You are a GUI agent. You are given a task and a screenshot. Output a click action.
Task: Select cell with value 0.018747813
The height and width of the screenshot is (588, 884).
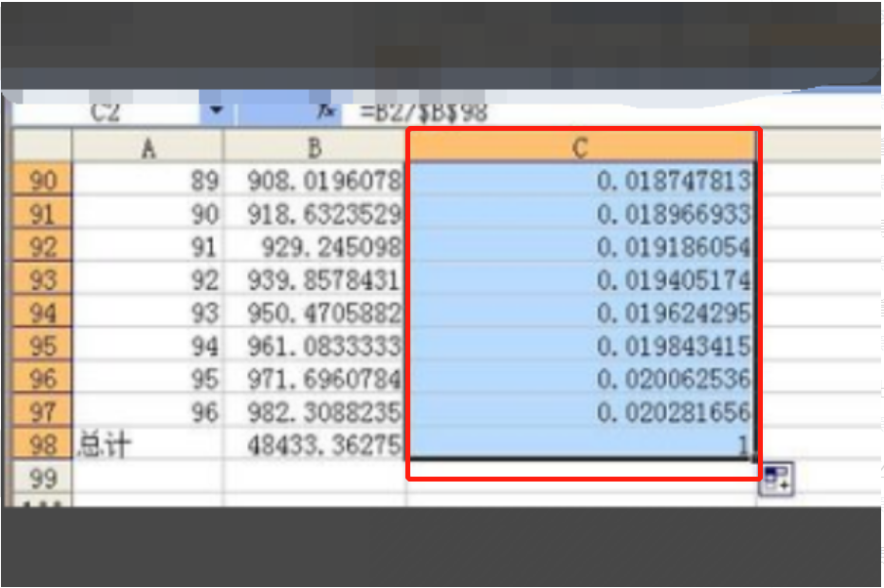581,180
